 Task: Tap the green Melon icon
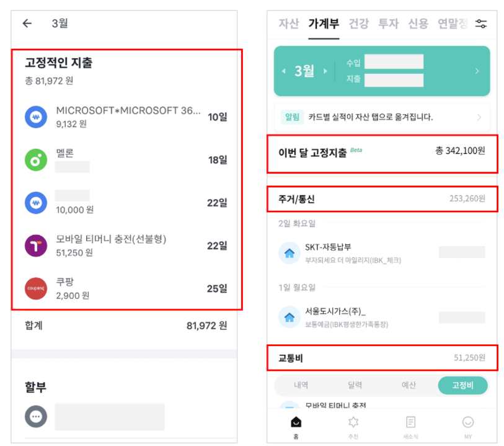36,160
